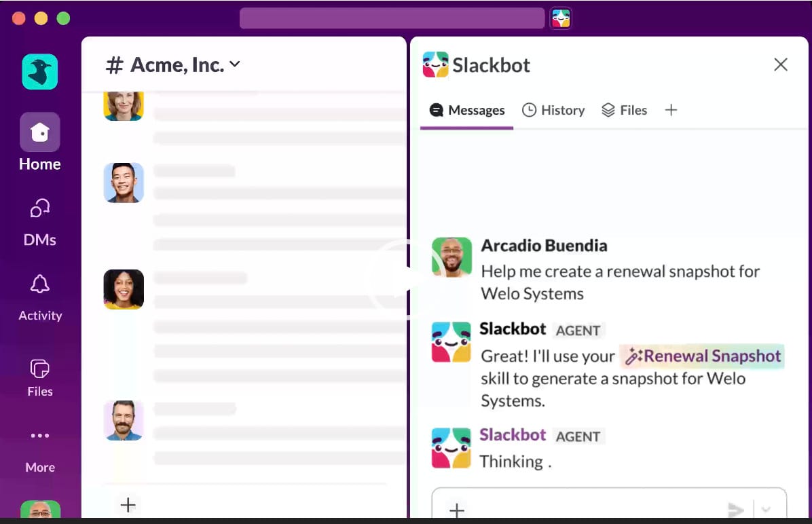Image resolution: width=812 pixels, height=524 pixels.
Task: Click the plus button below channel list
Action: [x=128, y=504]
